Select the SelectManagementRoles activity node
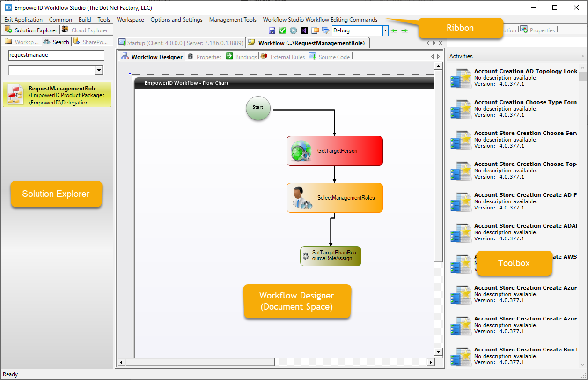Viewport: 588px width, 380px height. click(x=334, y=198)
